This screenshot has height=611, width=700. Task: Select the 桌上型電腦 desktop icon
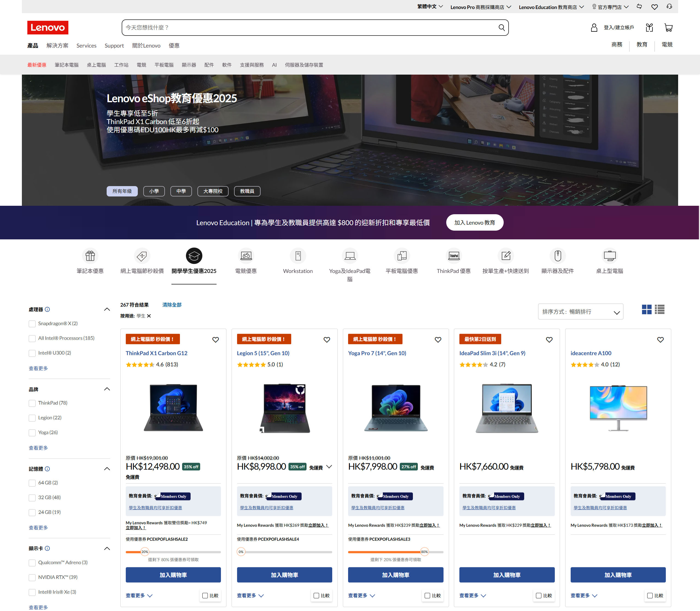[609, 256]
